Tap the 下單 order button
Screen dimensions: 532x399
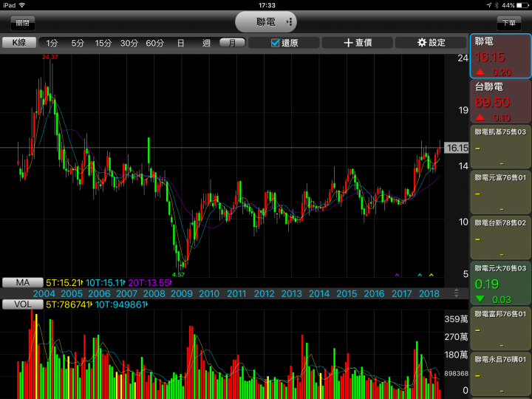pos(508,23)
